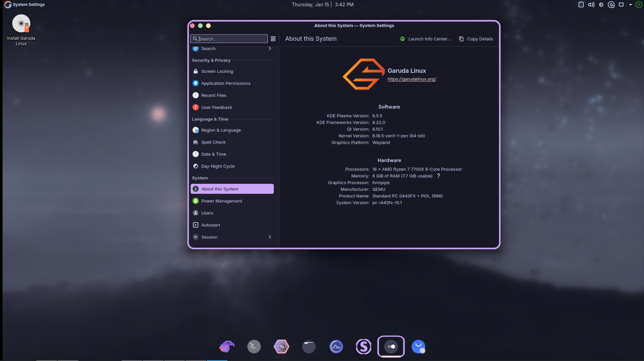Open the hamburger menu beside the search field
The width and height of the screenshot is (644, 361).
(x=273, y=39)
